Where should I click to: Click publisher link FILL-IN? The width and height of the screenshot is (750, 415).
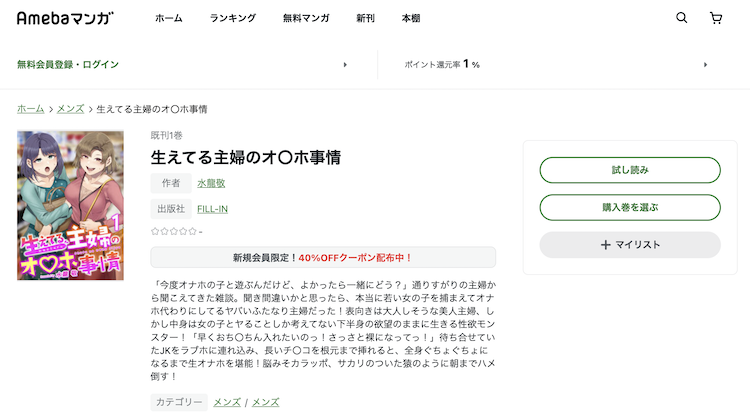[x=212, y=209]
